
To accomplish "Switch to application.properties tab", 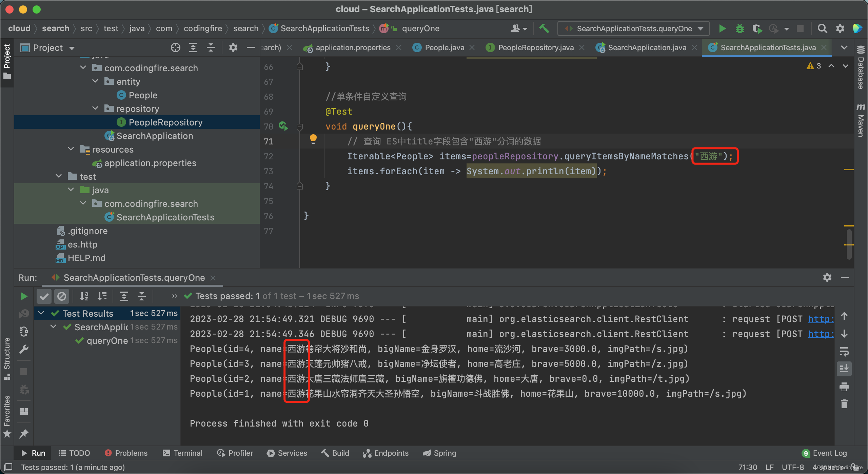I will click(353, 47).
